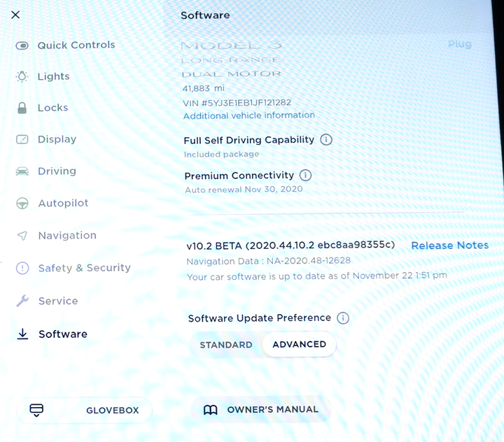Open Quick Controls menu label
The width and height of the screenshot is (504, 442).
76,45
